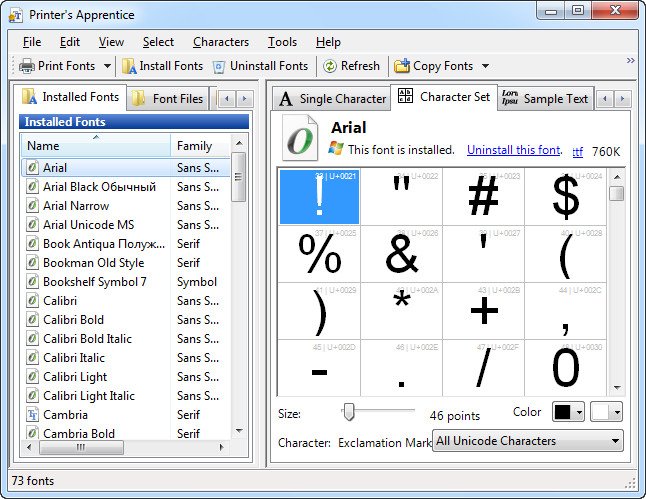Screen dimensions: 646x499
Task: Switch to the Font Files tab
Action: pos(168,99)
